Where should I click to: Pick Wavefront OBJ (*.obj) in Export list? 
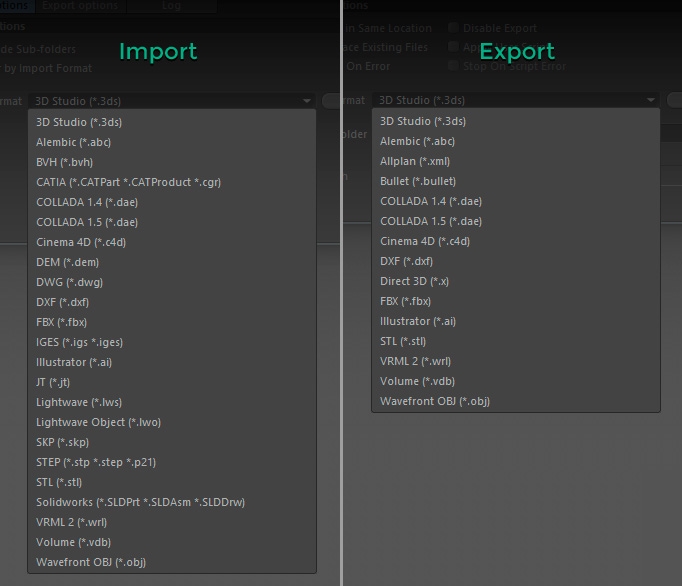tap(516, 401)
